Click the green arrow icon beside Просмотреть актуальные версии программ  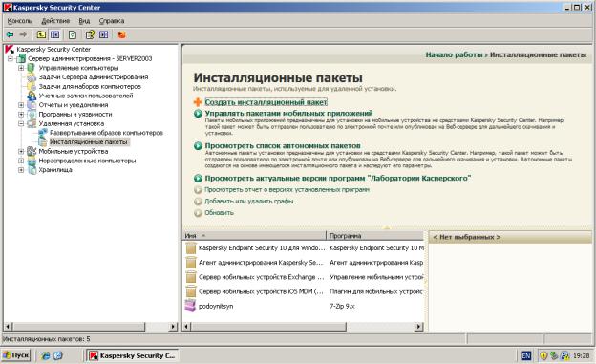(198, 178)
